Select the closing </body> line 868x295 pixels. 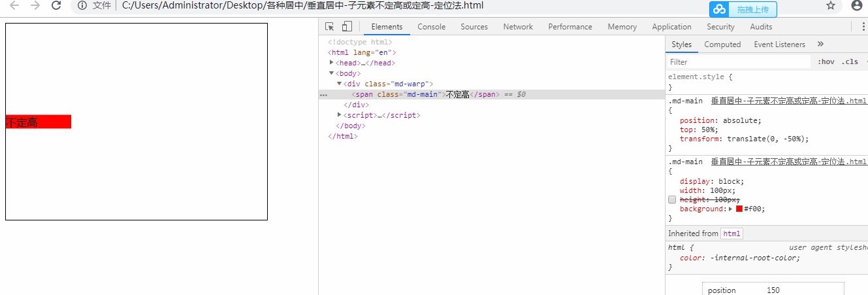(x=350, y=126)
